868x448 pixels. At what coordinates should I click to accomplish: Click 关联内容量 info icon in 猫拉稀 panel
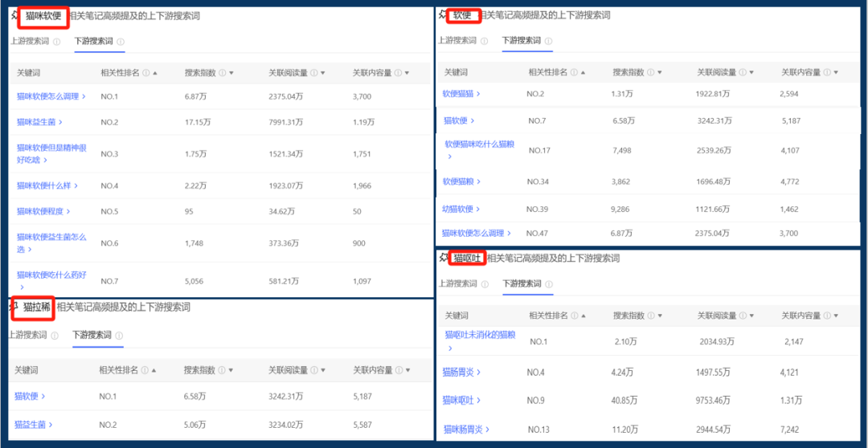click(x=399, y=371)
